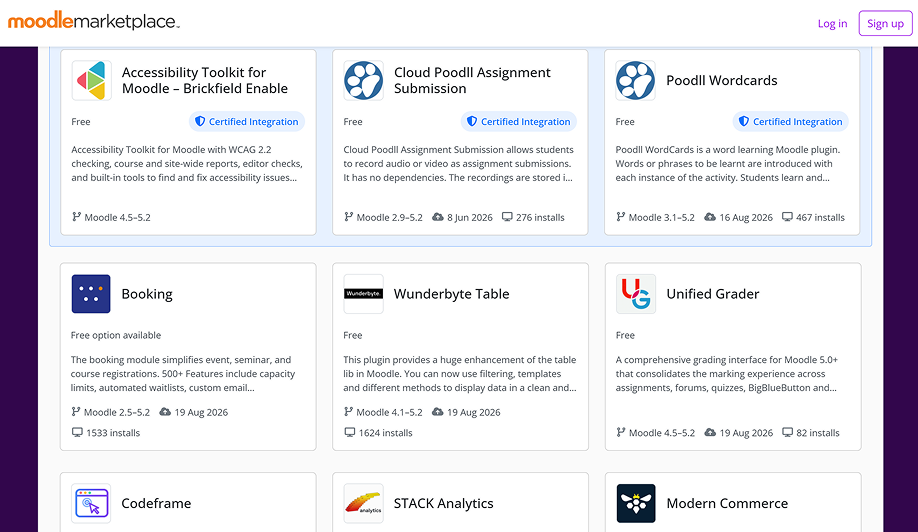The height and width of the screenshot is (532, 918).
Task: Click cloud icon beside 16 Aug 2026
Action: click(x=710, y=217)
